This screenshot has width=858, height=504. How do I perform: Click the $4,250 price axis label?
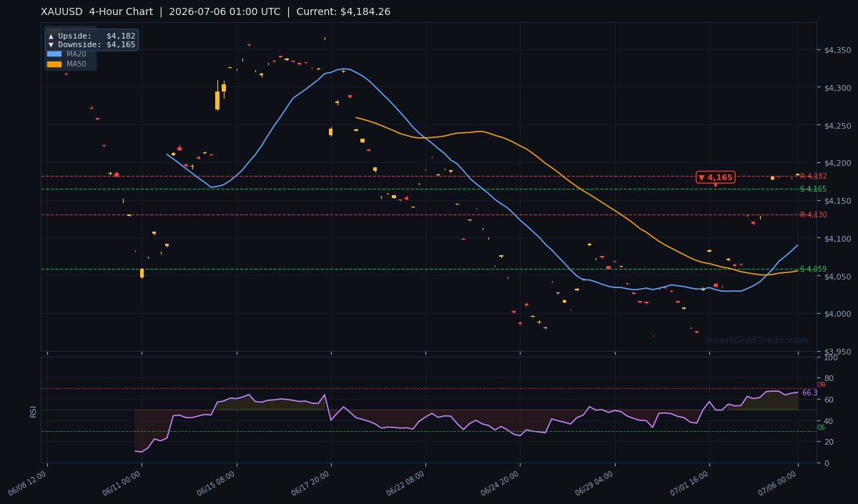(837, 126)
